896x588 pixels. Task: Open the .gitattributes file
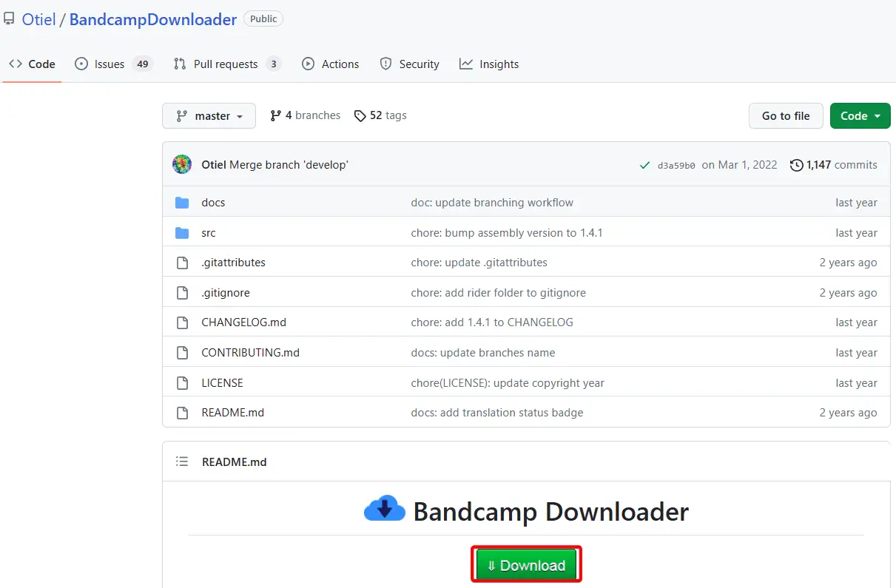coord(233,263)
